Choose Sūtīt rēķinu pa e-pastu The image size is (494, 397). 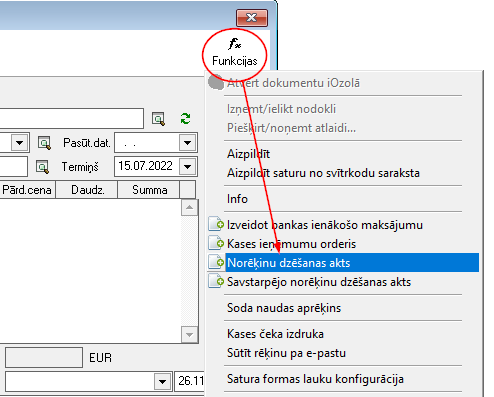[x=343, y=353]
